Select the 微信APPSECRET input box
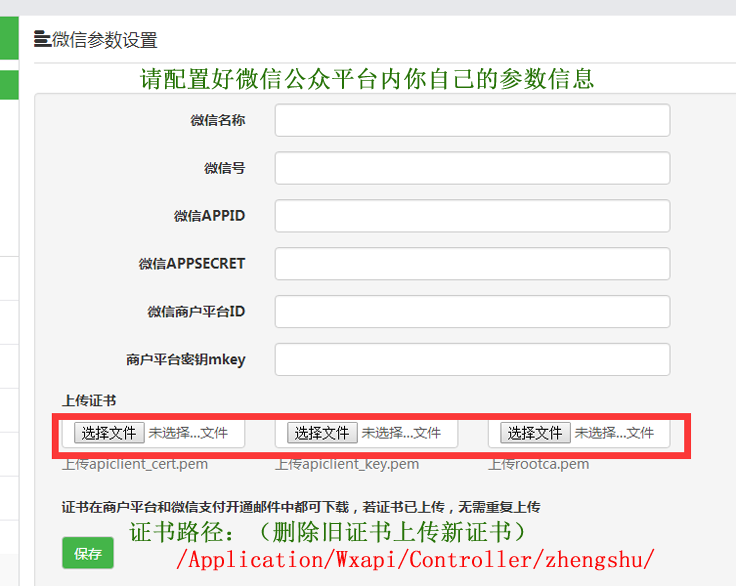736x586 pixels. [472, 264]
